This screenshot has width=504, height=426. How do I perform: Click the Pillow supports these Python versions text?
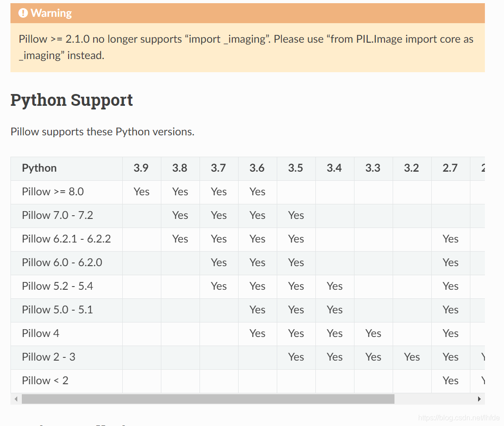tap(102, 132)
